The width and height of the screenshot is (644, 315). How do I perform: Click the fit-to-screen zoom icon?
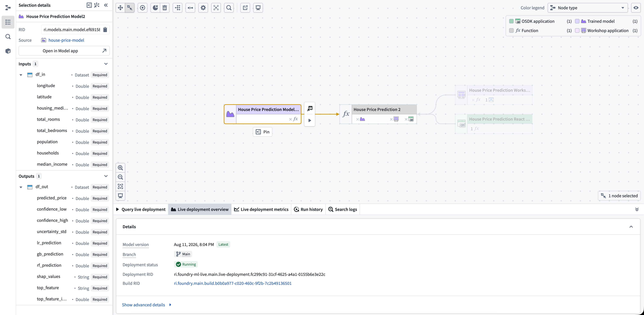point(121,186)
